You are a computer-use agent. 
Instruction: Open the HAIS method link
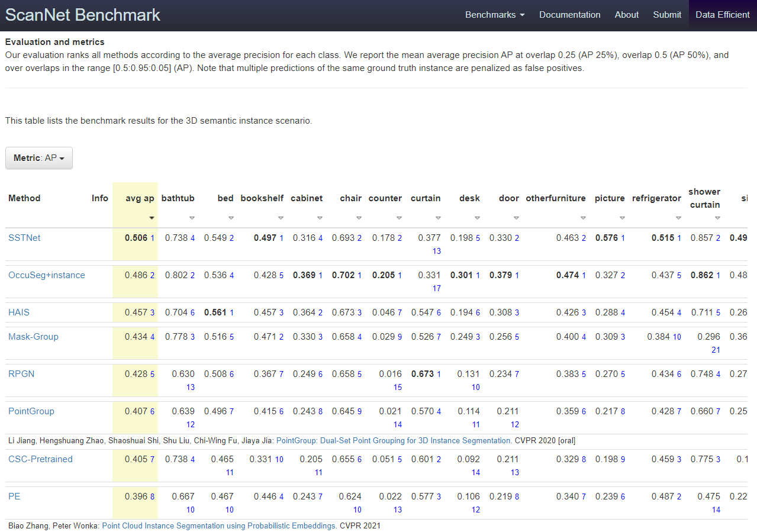(x=18, y=312)
